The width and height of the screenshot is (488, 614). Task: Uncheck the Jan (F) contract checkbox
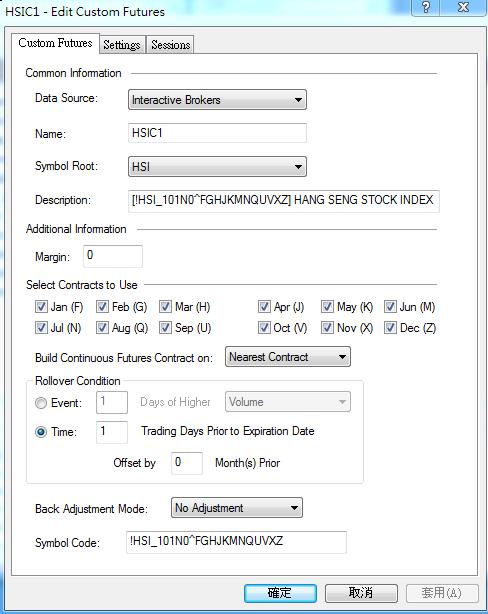(41, 307)
